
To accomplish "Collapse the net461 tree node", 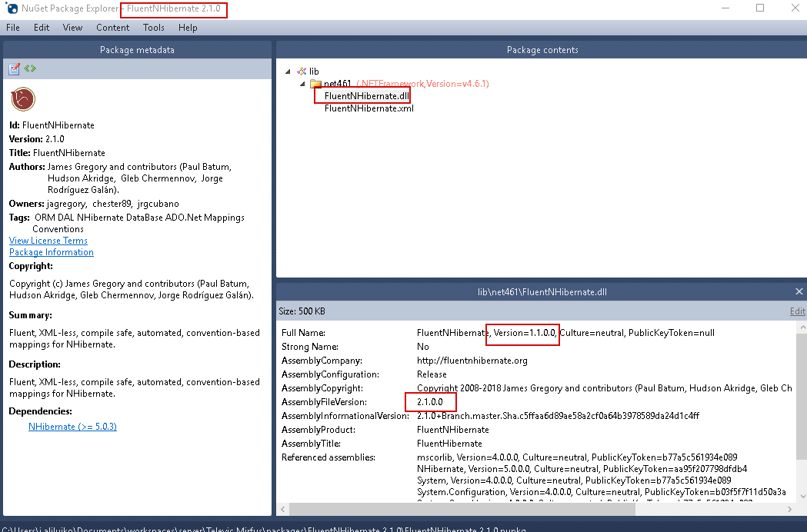I will 302,84.
